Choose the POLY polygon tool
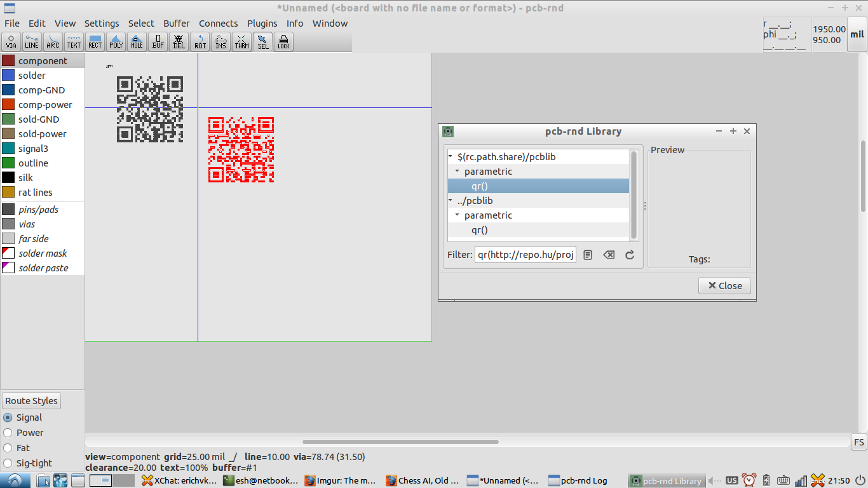Viewport: 868px width, 488px height. pos(116,41)
